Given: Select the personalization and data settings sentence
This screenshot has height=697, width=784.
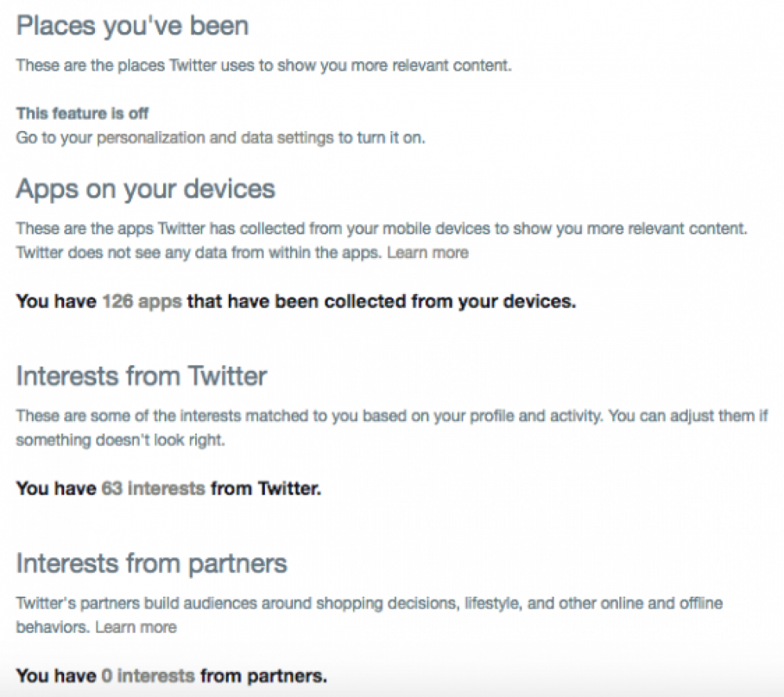Looking at the screenshot, I should (220, 138).
